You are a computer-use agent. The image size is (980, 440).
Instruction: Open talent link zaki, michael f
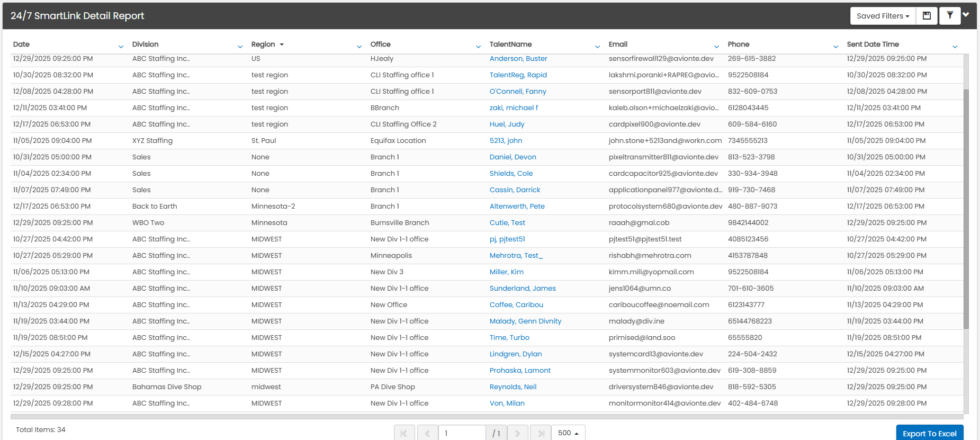coord(514,108)
